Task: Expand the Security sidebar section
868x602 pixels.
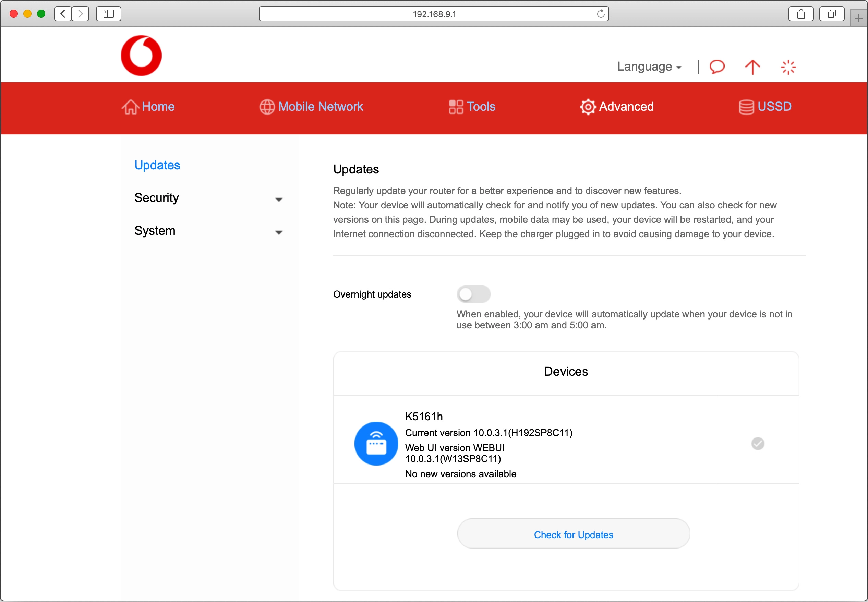Action: [x=208, y=198]
